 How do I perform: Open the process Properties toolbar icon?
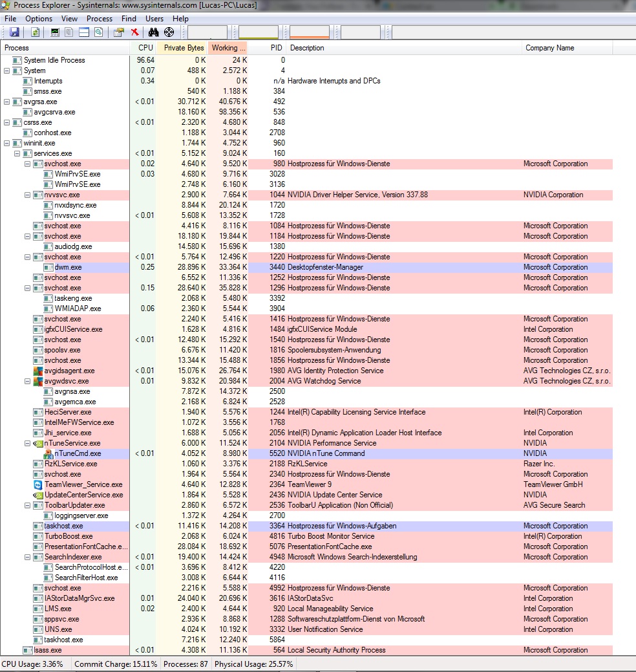[119, 32]
